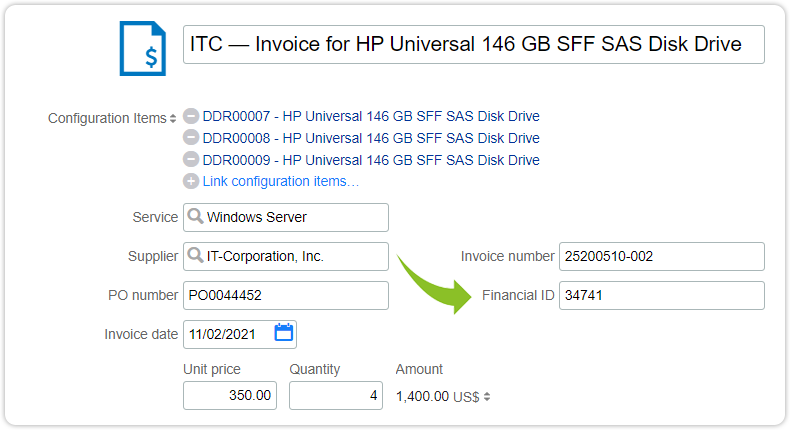Open the US$ currency selector arrows
The height and width of the screenshot is (430, 790).
tap(487, 397)
